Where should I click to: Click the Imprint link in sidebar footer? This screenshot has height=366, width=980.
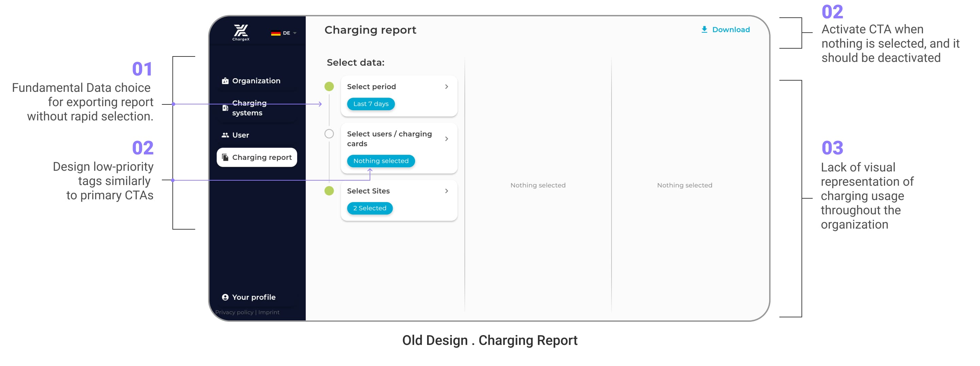tap(269, 312)
